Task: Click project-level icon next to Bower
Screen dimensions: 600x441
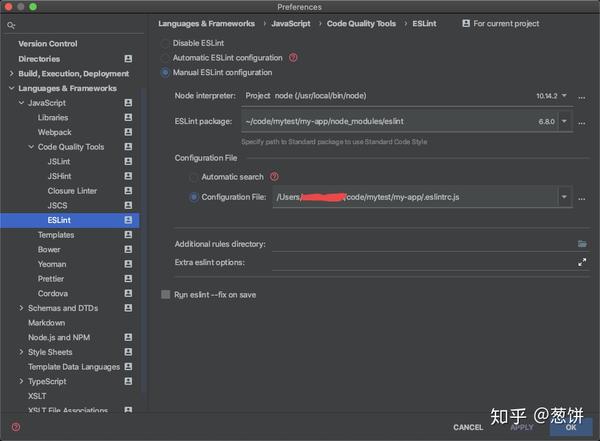Action: tap(128, 249)
